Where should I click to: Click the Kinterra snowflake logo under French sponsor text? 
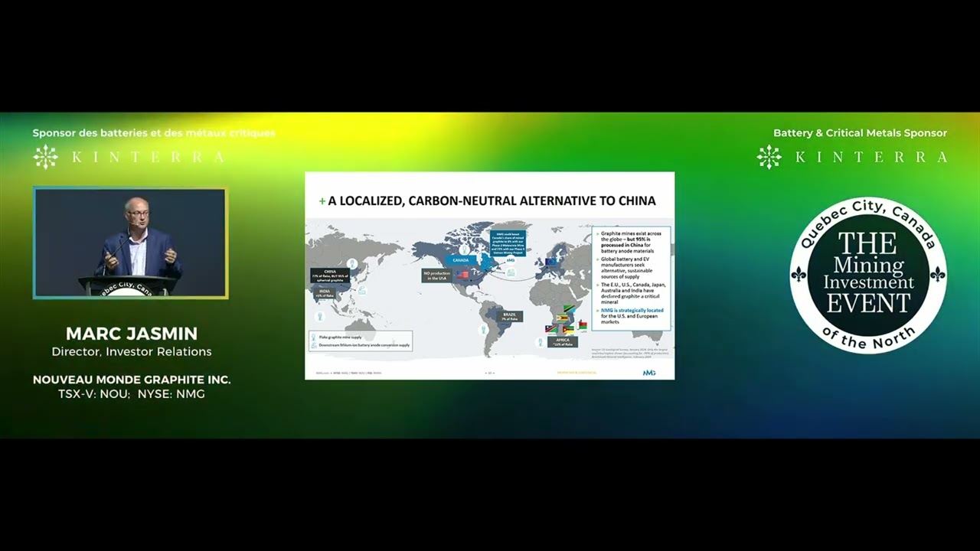point(45,157)
